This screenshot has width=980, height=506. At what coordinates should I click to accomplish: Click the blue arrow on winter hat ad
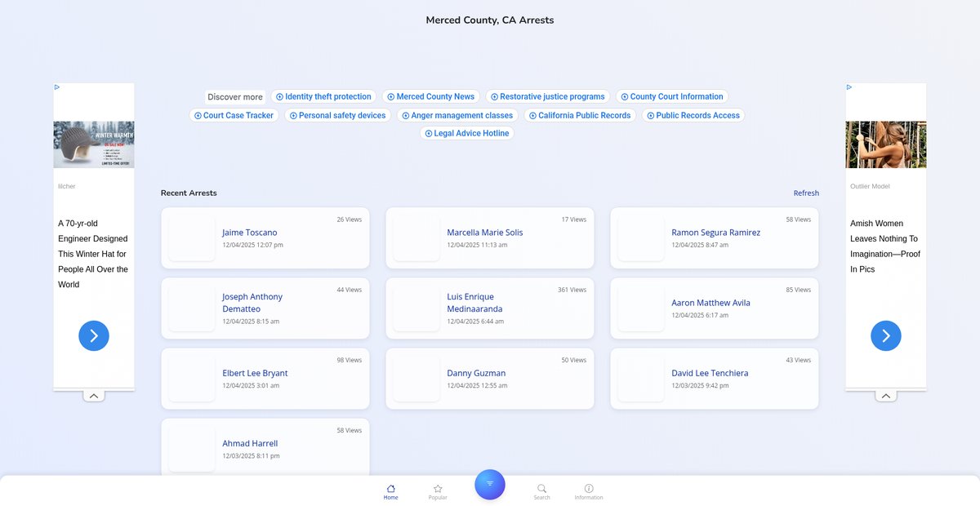pos(94,335)
